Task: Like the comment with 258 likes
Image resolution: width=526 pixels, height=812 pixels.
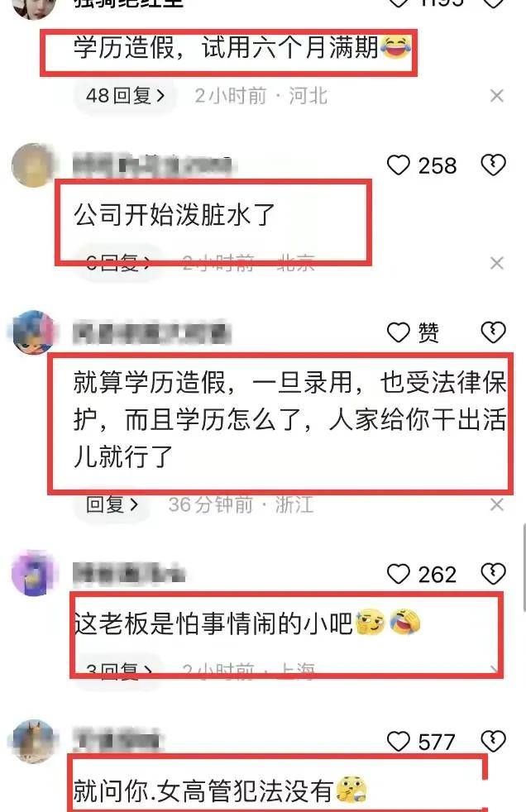Action: coord(398,165)
